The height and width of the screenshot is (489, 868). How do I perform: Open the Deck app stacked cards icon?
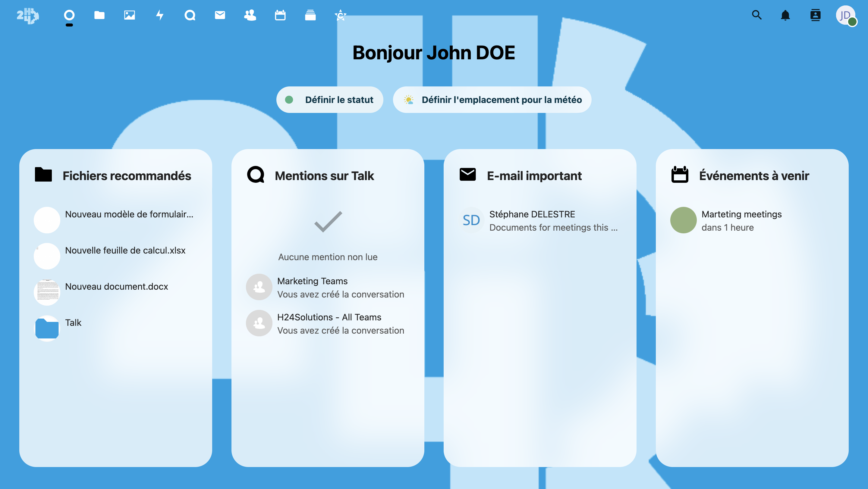(310, 15)
